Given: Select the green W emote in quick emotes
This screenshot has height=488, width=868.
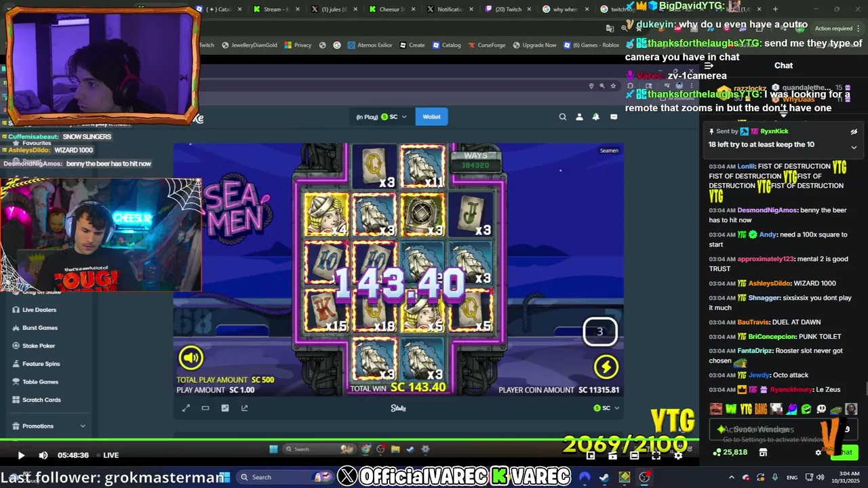Looking at the screenshot, I should coord(731,409).
